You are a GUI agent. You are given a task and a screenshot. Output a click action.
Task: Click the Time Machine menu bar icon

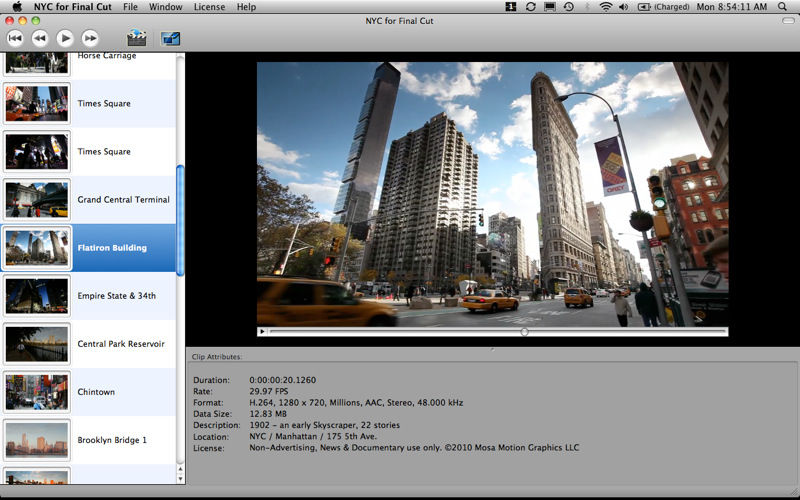(x=568, y=7)
